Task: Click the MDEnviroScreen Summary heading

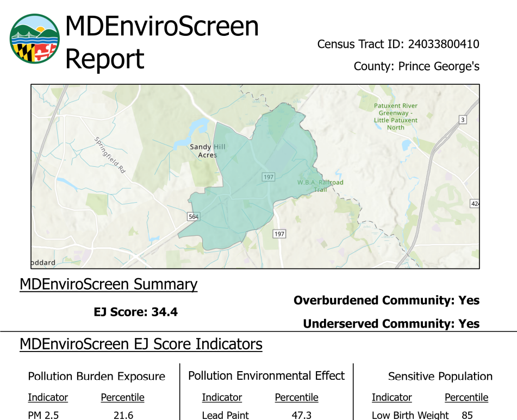Action: pos(108,284)
